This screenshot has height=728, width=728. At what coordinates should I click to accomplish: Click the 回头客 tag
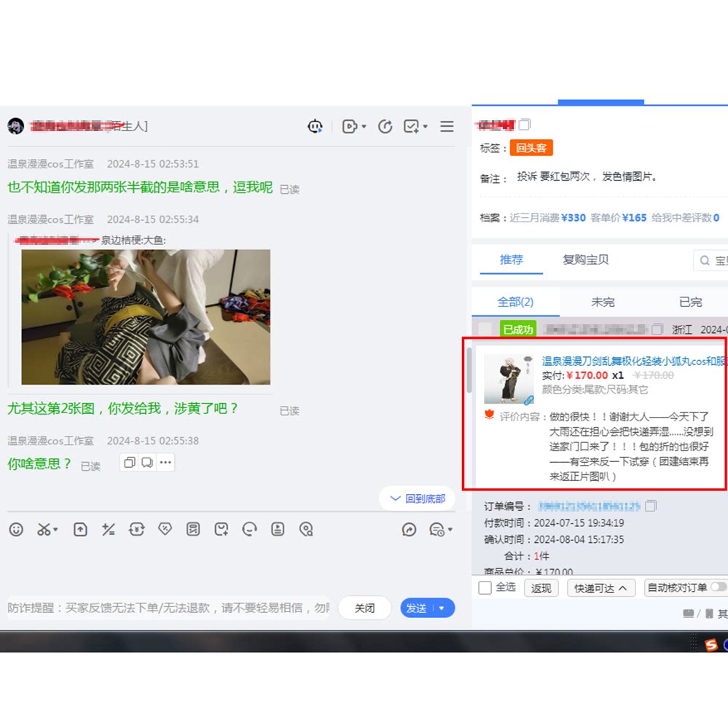531,148
